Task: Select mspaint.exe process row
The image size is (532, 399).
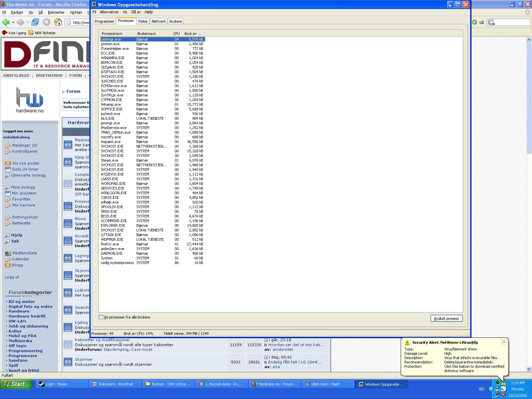Action: pyautogui.click(x=152, y=142)
